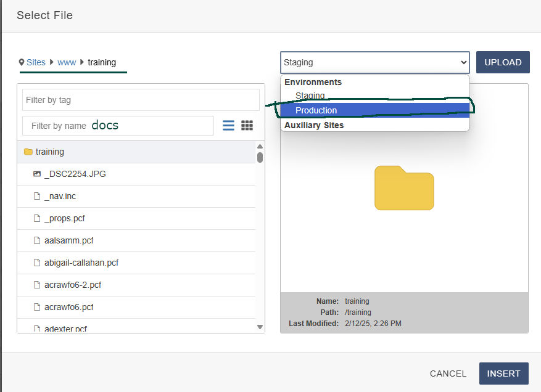541x392 pixels.
Task: Open the Staging environment dropdown
Action: 375,62
